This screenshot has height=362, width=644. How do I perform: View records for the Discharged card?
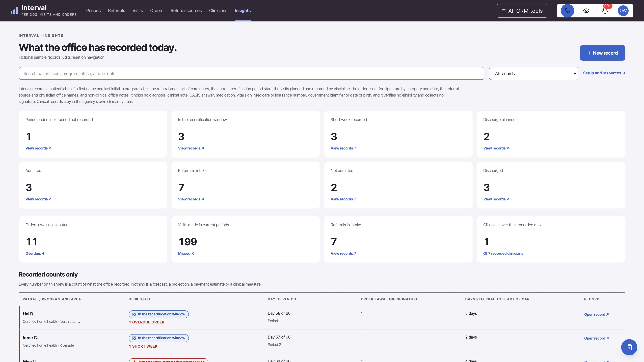pyautogui.click(x=496, y=199)
